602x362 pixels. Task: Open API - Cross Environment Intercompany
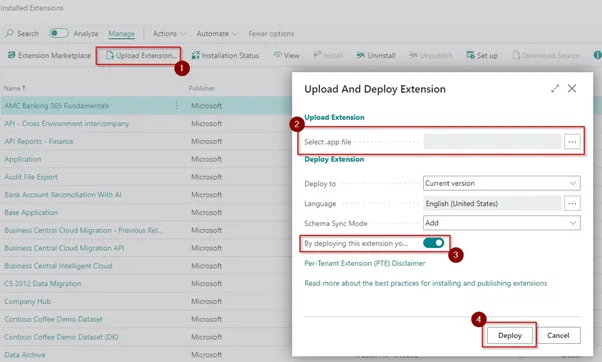67,124
